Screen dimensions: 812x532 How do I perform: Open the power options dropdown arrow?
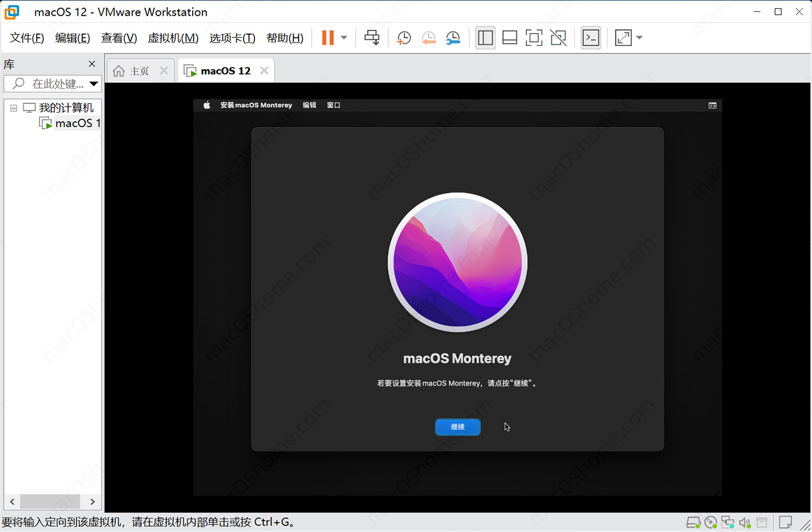tap(344, 38)
